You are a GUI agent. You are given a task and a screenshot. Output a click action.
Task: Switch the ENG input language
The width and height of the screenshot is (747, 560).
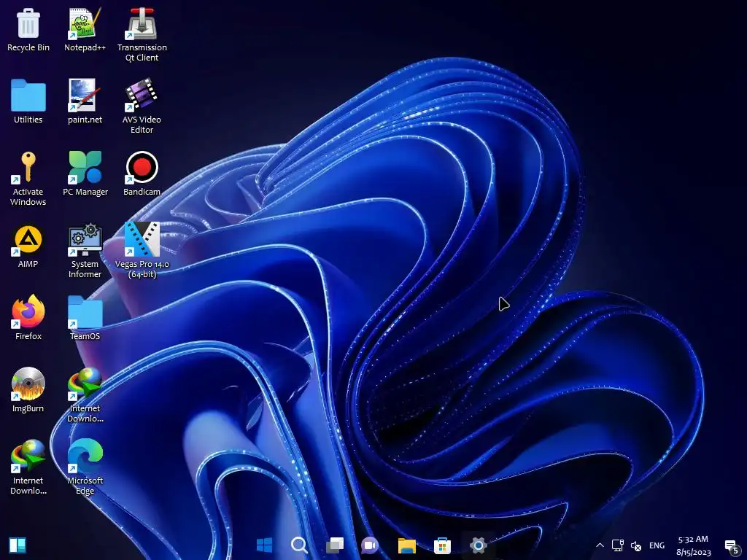[657, 545]
